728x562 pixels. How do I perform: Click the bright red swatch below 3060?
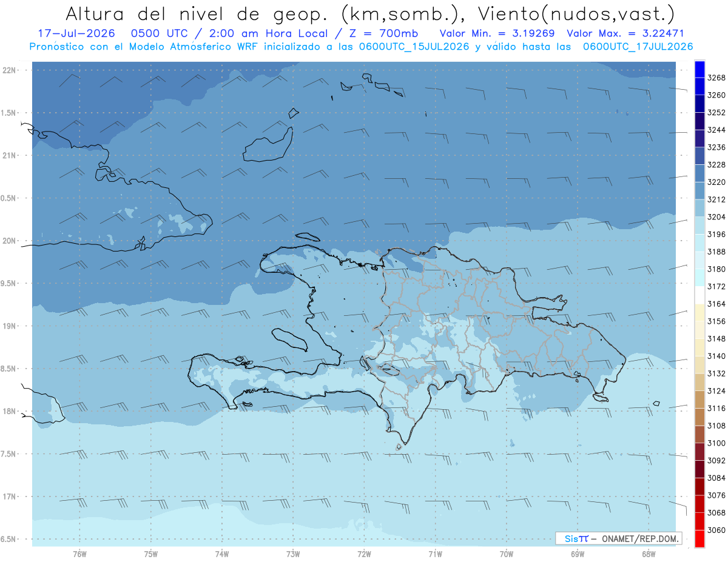click(699, 538)
